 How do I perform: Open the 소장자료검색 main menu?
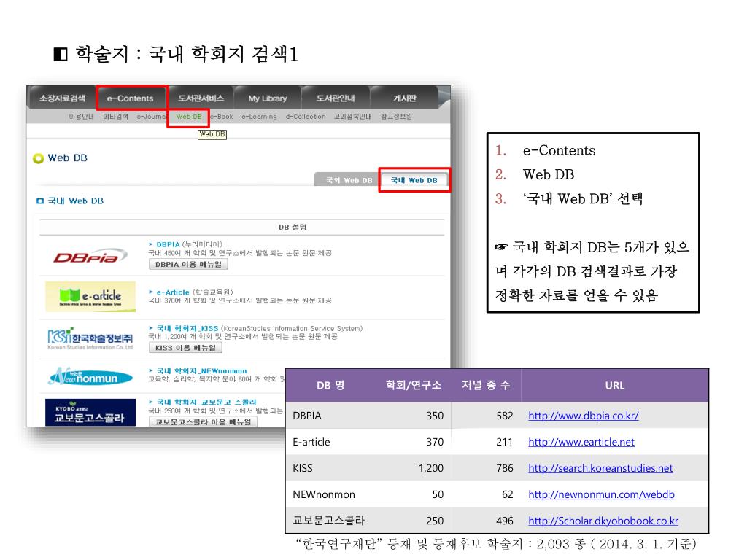tap(63, 98)
